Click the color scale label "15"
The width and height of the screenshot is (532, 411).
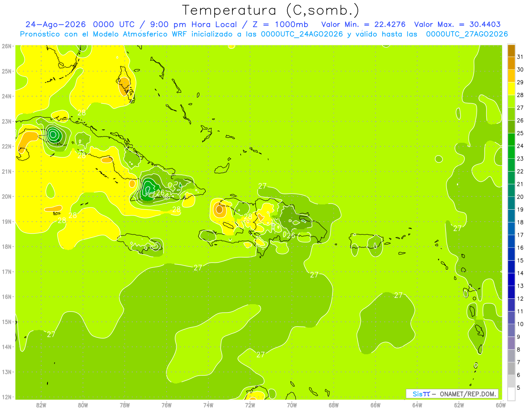click(x=520, y=260)
